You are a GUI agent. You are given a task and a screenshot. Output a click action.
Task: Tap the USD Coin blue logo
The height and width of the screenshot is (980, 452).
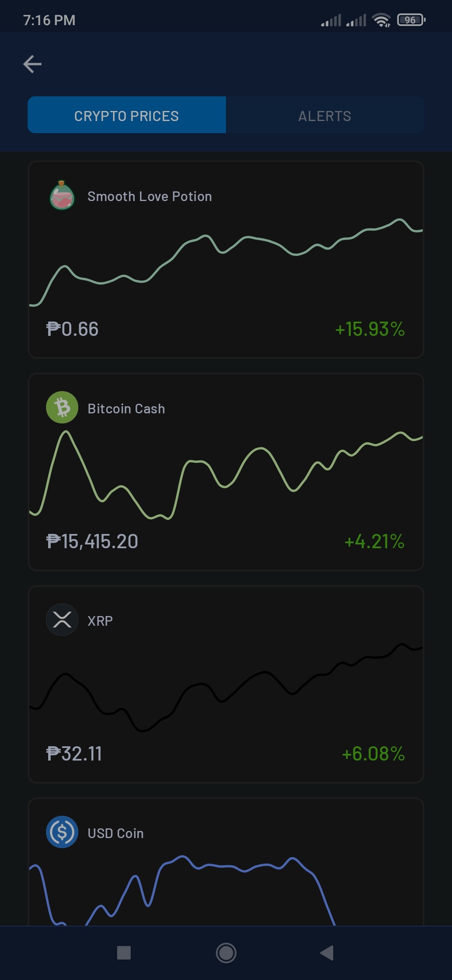(x=62, y=832)
